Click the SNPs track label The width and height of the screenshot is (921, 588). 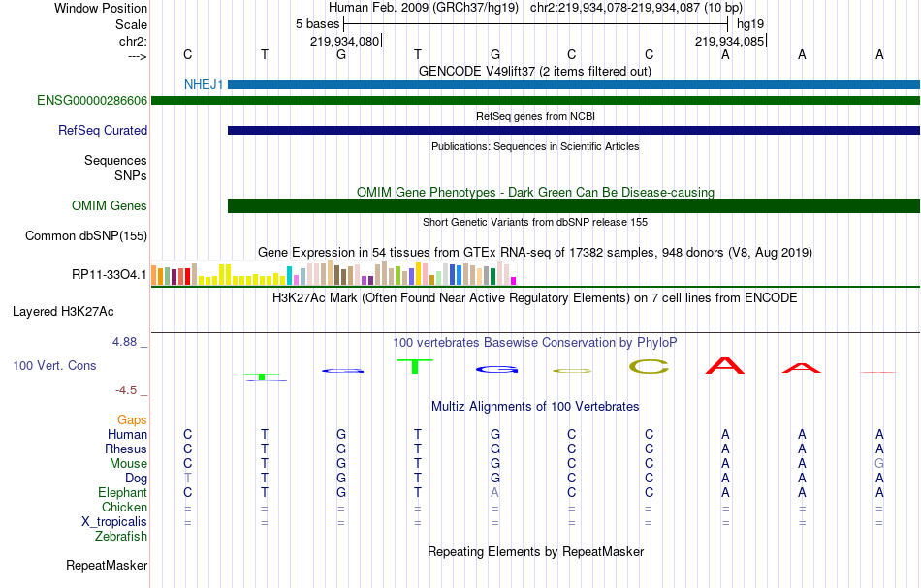131,175
